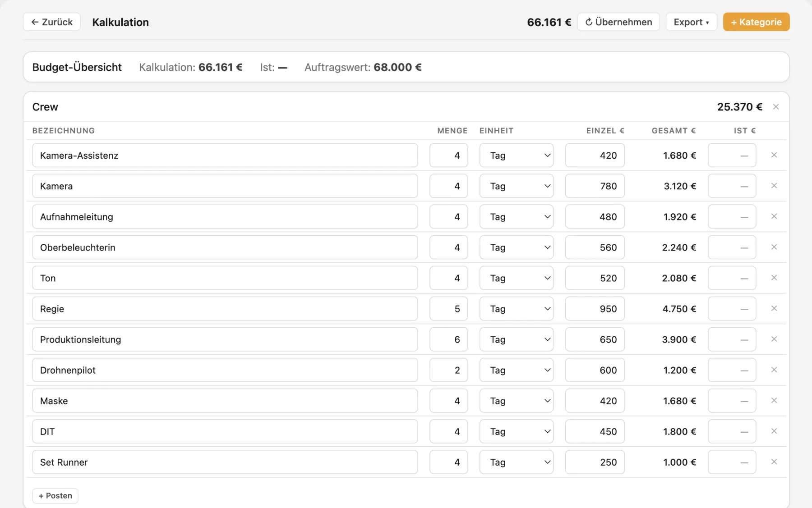Viewport: 812px width, 508px height.
Task: Add a new Posten to Crew
Action: pos(55,496)
